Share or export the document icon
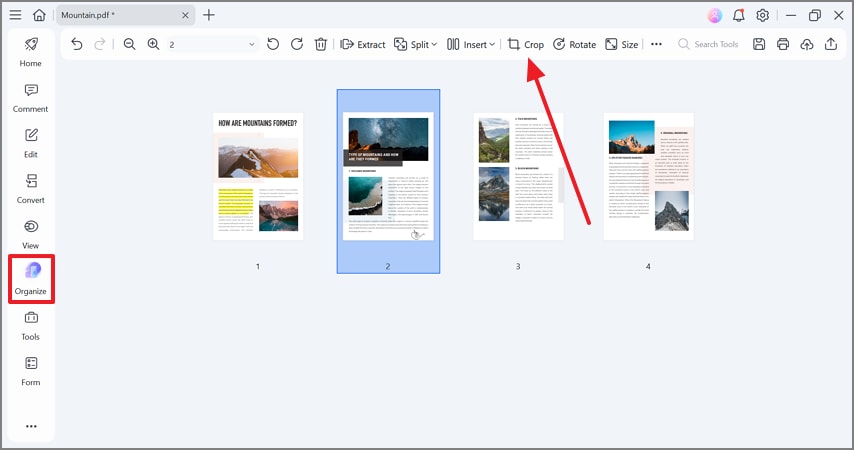 [831, 44]
